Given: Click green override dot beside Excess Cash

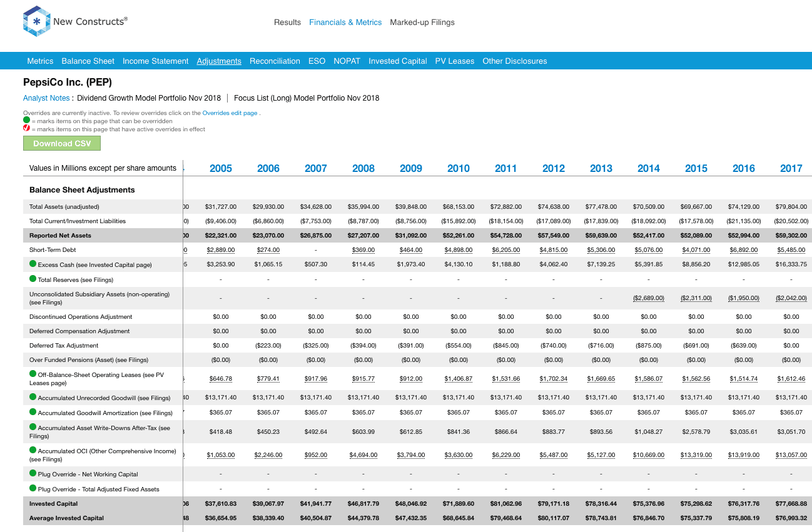Looking at the screenshot, I should [33, 264].
